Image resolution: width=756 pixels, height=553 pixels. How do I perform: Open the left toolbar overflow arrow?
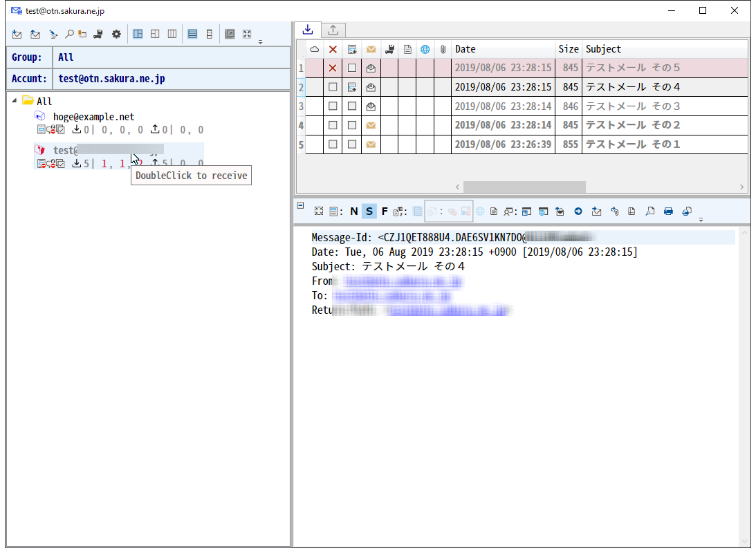[260, 42]
